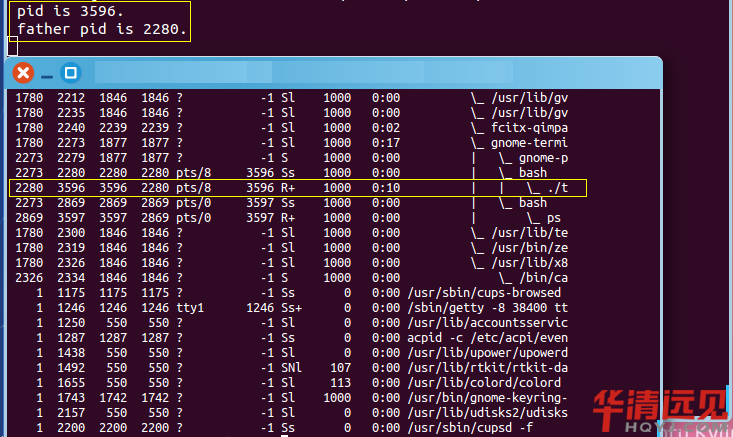The width and height of the screenshot is (733, 437).
Task: Click the 'father pid is 2280.' output line
Action: coord(102,29)
